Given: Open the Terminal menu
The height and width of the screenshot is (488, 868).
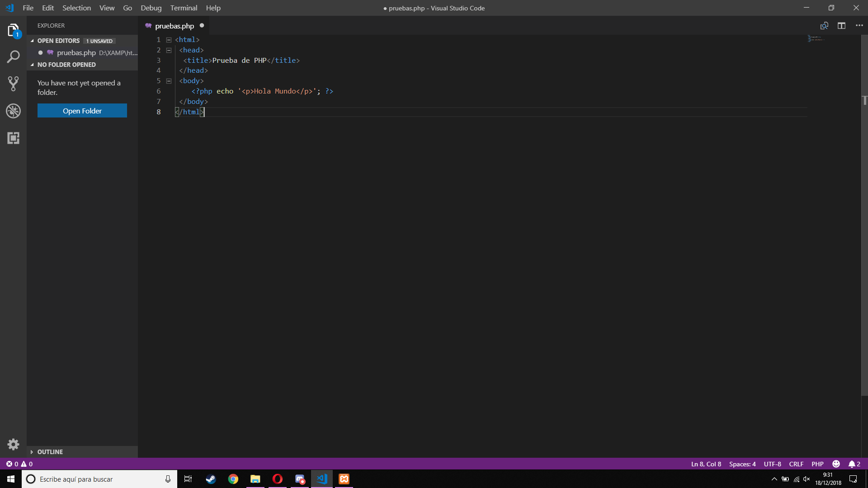Looking at the screenshot, I should click(184, 8).
